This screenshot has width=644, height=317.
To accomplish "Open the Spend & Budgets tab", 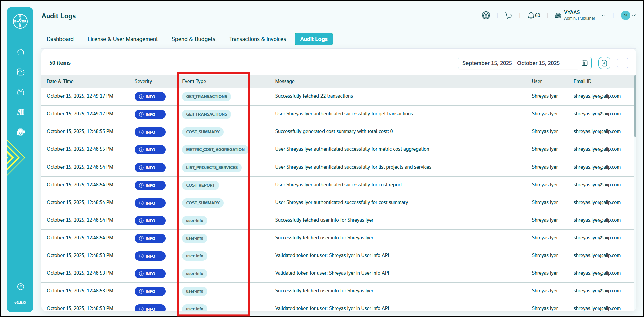I will click(x=193, y=39).
